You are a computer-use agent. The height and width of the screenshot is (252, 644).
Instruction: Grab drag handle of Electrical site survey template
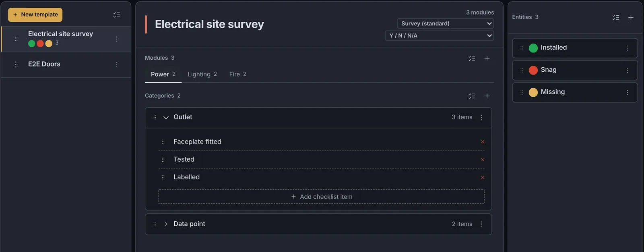[17, 39]
